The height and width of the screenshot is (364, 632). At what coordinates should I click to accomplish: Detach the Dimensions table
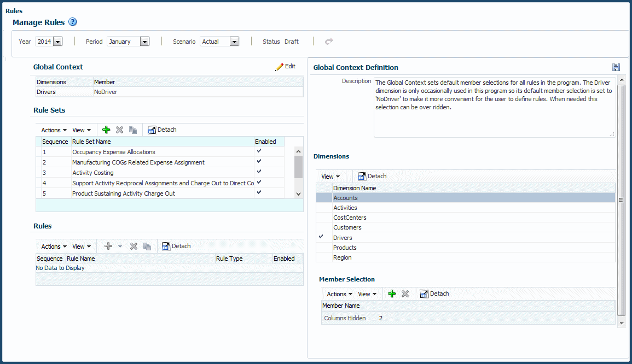[372, 176]
